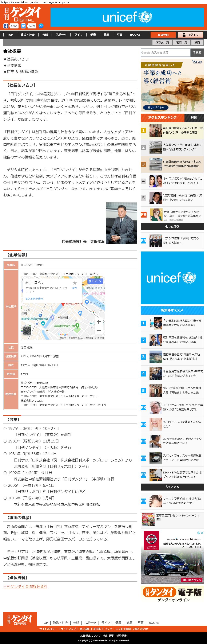Open 辺野古埋め立て thumbnail article

click(x=156, y=357)
